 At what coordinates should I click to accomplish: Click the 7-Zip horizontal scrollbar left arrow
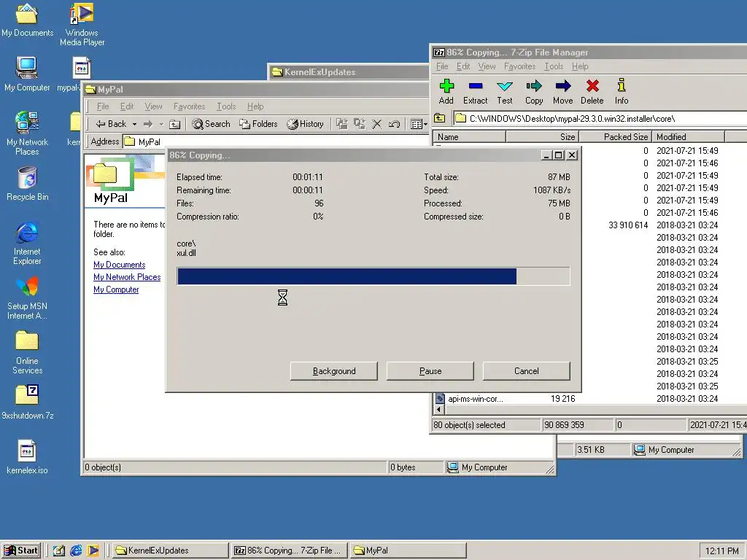(438, 410)
